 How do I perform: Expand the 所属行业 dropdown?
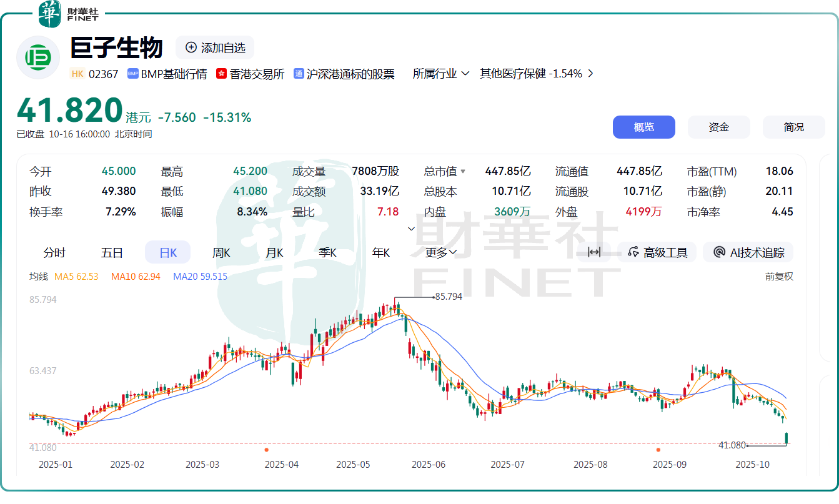tap(441, 74)
